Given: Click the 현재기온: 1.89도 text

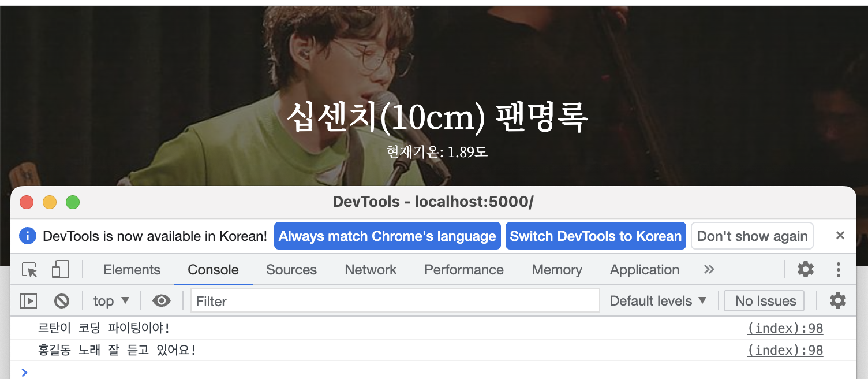Looking at the screenshot, I should point(437,152).
